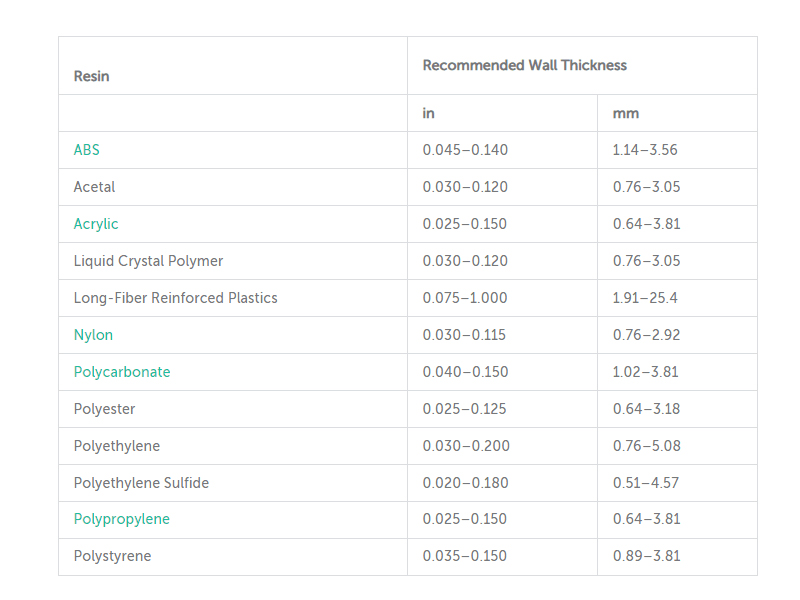Screen dimensions: 800x600
Task: Follow the Nylon link
Action: coord(93,335)
